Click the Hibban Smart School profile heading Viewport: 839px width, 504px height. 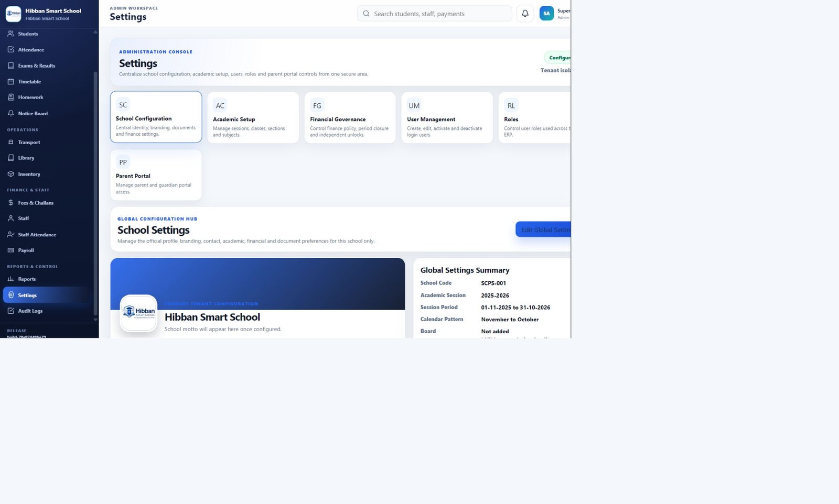212,317
